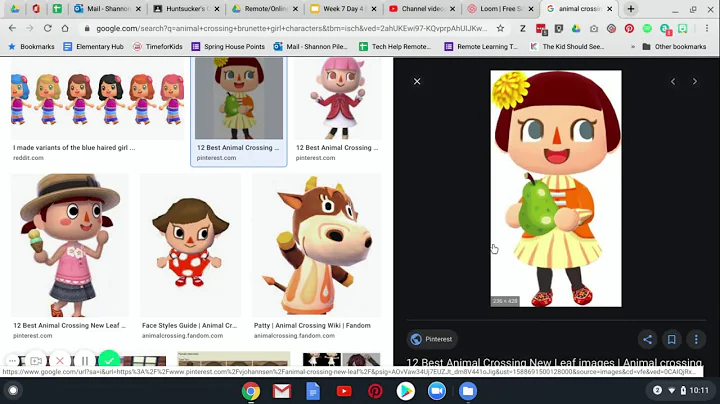Close the image preview panel
The width and height of the screenshot is (720, 404).
tap(417, 81)
